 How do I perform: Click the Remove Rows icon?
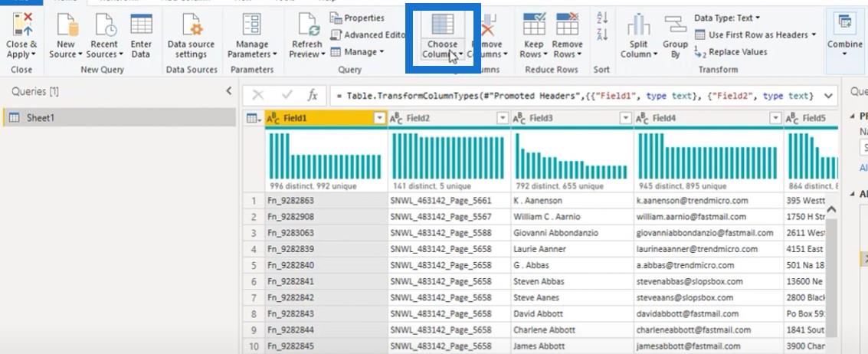568,24
